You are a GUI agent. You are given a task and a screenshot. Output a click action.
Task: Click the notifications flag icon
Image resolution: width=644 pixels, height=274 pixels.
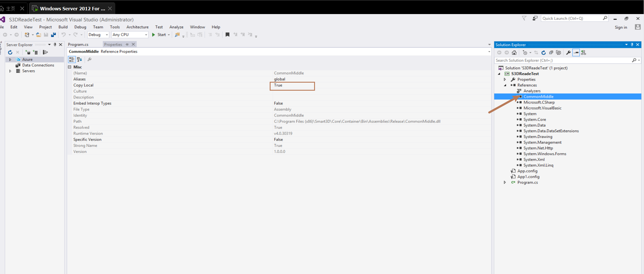pyautogui.click(x=524, y=18)
